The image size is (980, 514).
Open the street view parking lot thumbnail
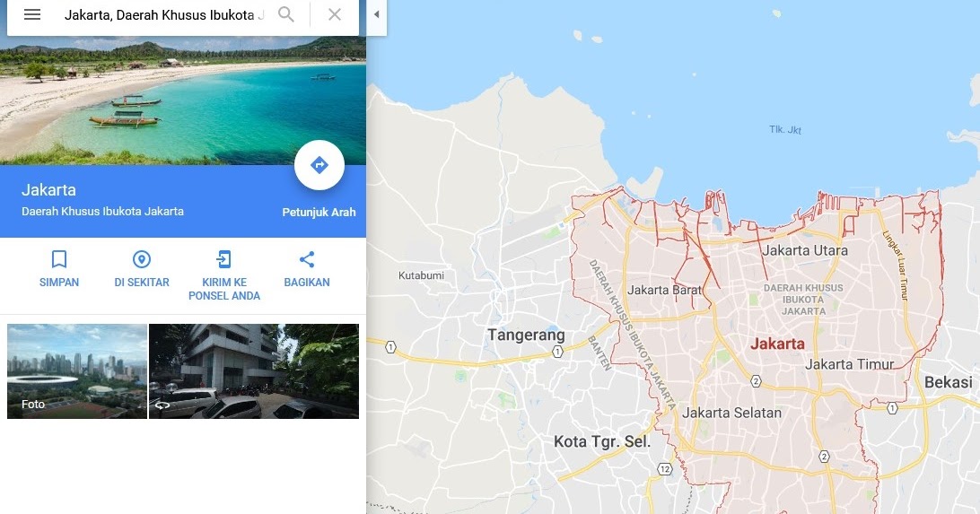(254, 371)
